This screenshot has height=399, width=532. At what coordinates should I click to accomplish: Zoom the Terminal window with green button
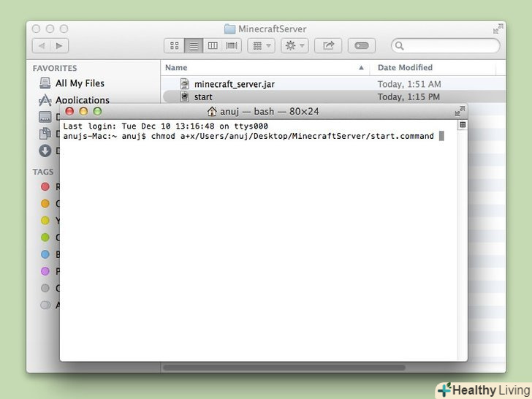(x=97, y=111)
